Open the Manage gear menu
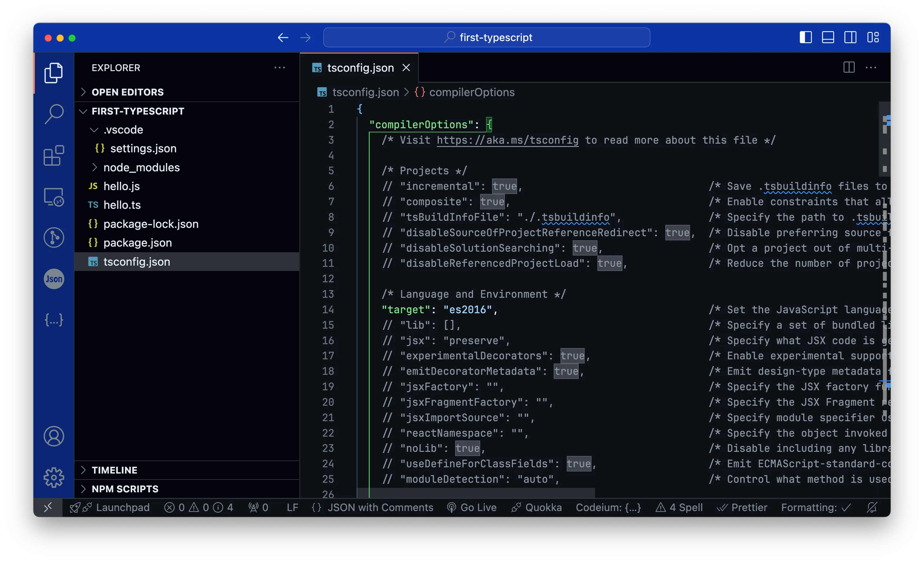Image resolution: width=924 pixels, height=561 pixels. pyautogui.click(x=54, y=477)
